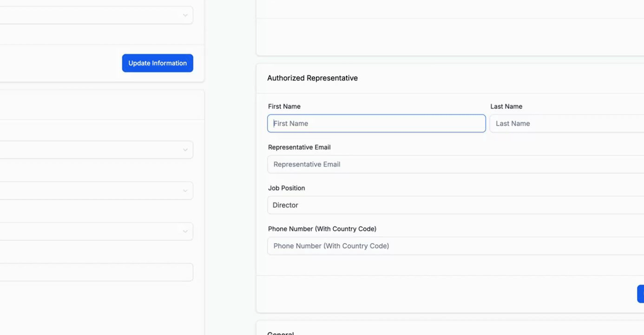The height and width of the screenshot is (335, 644).
Task: Click the First Name label text
Action: point(284,107)
